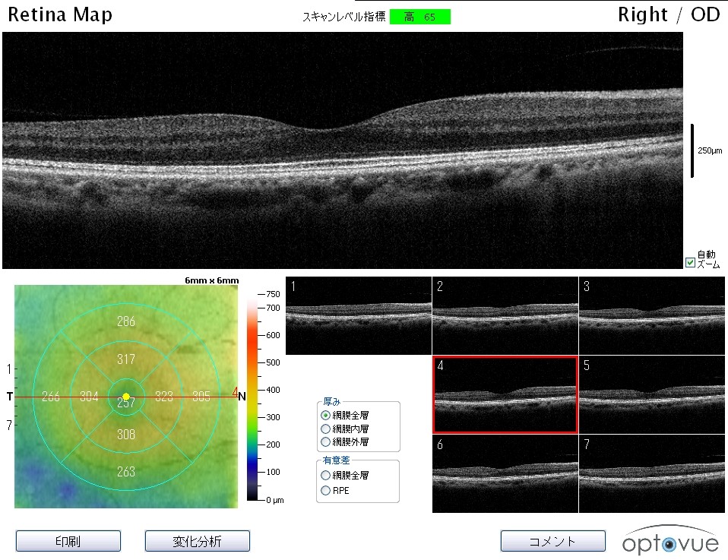Select B-scan thumbnail number 5
Viewport: 728px width, 560px height.
(651, 395)
